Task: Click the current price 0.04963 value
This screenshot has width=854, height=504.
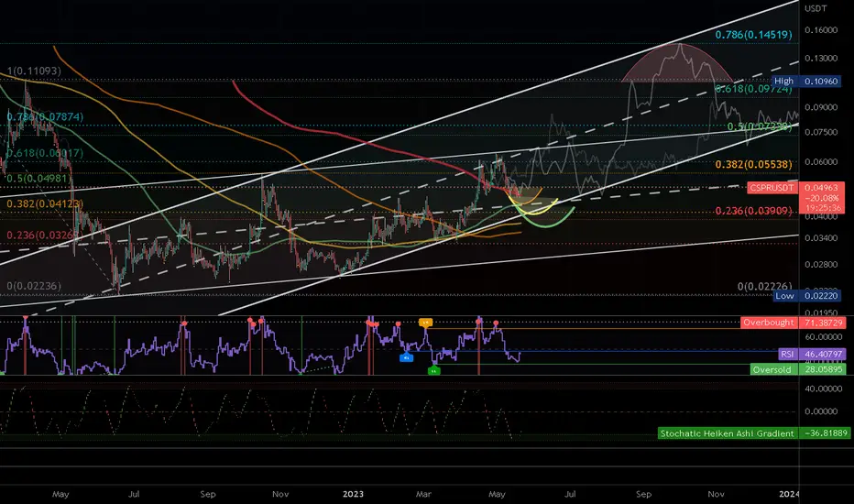Action: [x=821, y=188]
